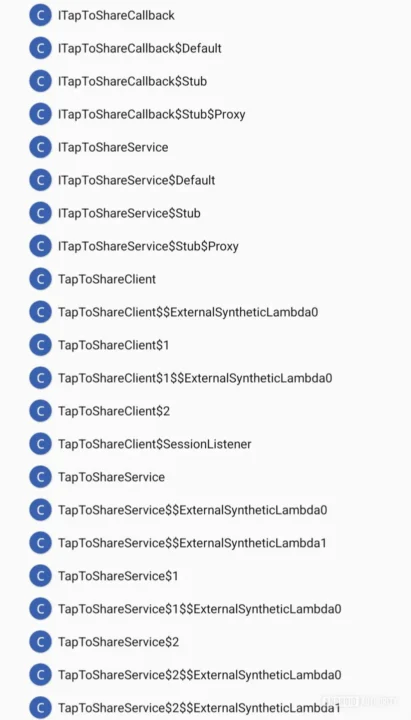This screenshot has width=411, height=720.
Task: Click the class icon beside TapToShareClient
Action: pyautogui.click(x=40, y=279)
